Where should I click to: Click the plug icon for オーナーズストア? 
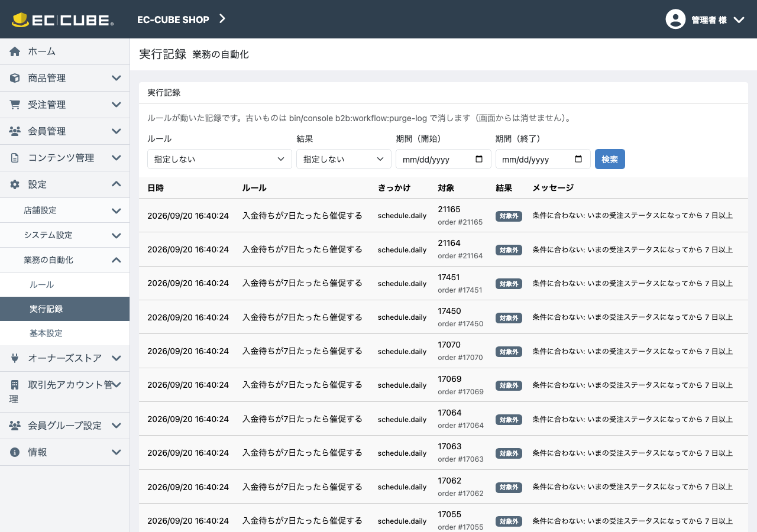(15, 358)
